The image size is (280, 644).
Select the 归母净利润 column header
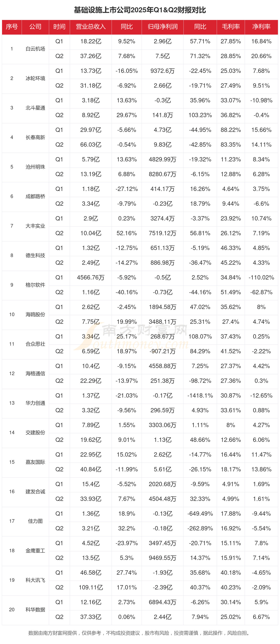point(162,27)
